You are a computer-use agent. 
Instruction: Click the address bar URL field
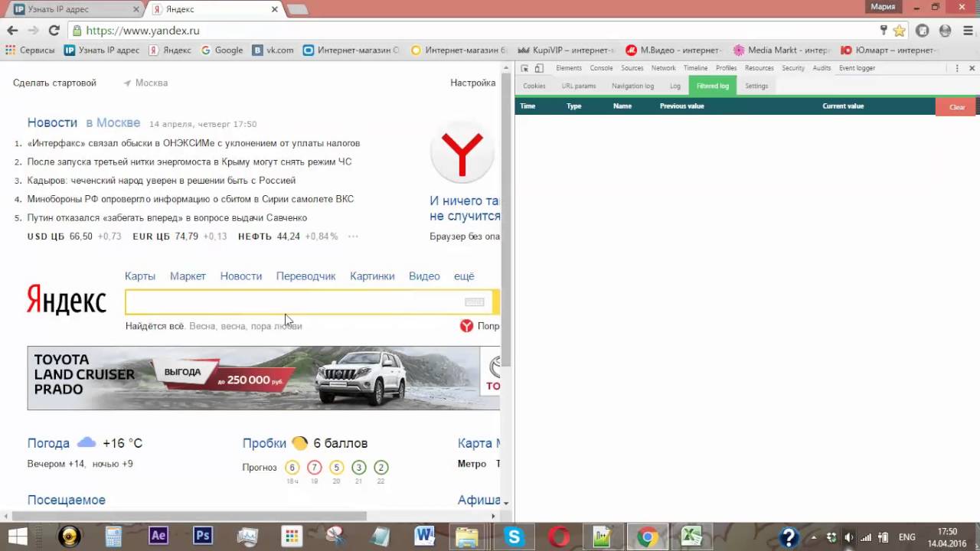[x=475, y=31]
